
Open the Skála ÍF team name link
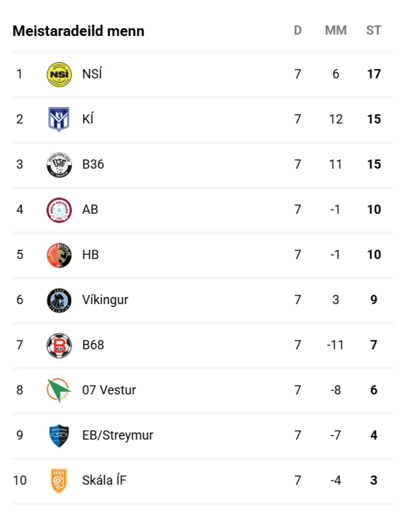pyautogui.click(x=104, y=481)
